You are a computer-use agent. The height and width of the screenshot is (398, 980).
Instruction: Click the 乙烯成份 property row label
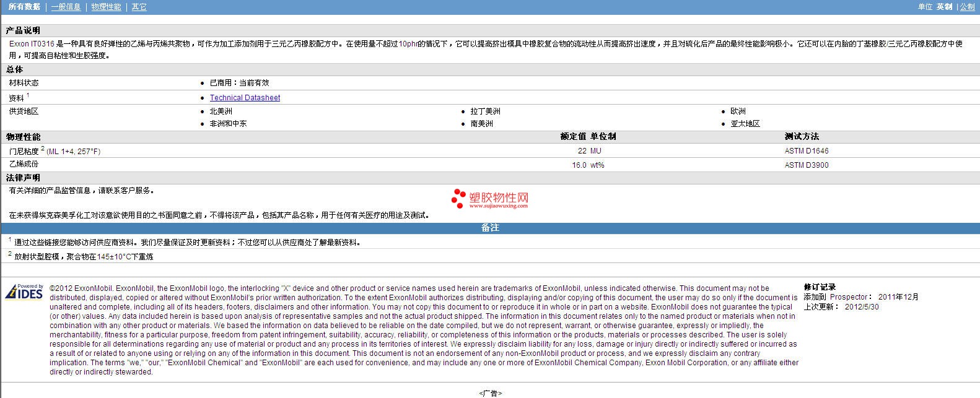[x=24, y=165]
